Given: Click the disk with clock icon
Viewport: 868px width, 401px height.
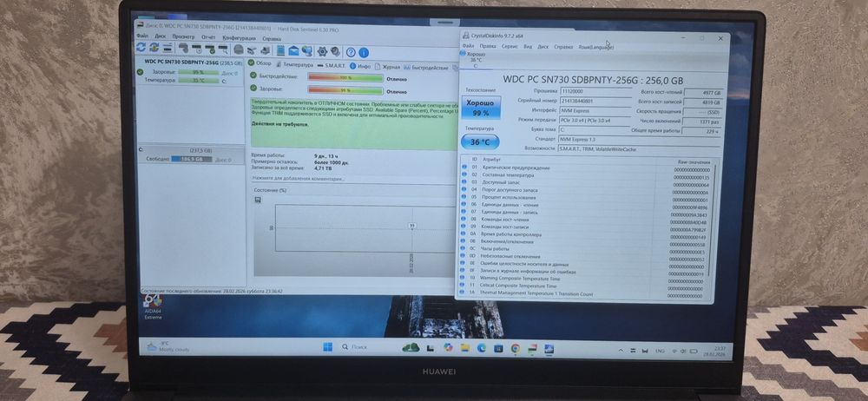Looking at the screenshot, I should point(196,49).
